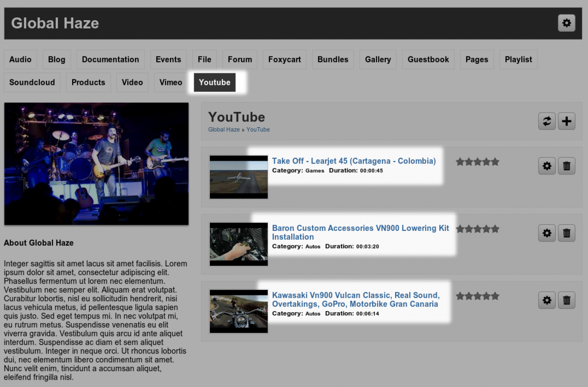Screen dimensions: 588x387
Task: Click the duration 00:00:45 text
Action: [371, 171]
